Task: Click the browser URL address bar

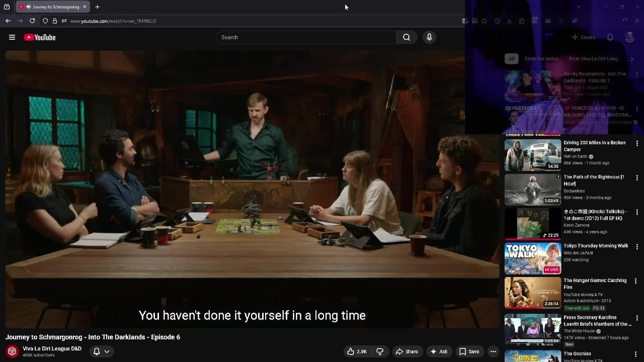Action: pyautogui.click(x=262, y=21)
